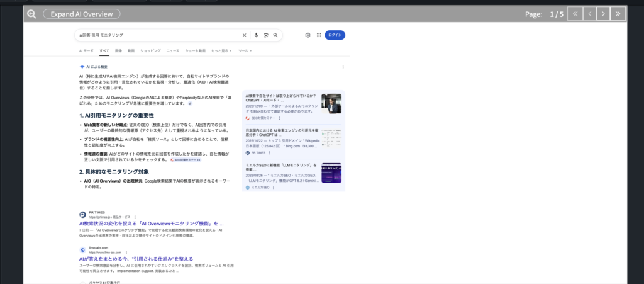
Task: Switch to the ニュース search tab
Action: coord(172,50)
